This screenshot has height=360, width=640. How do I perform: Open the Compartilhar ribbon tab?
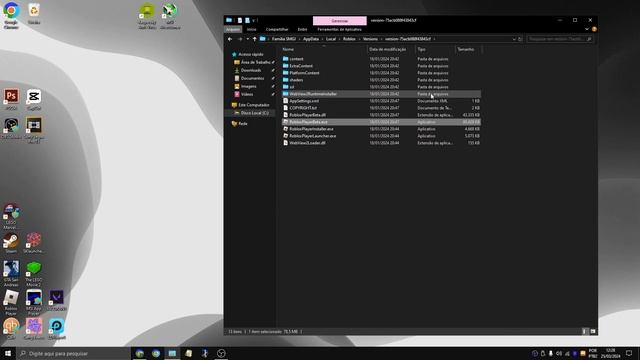coord(277,29)
